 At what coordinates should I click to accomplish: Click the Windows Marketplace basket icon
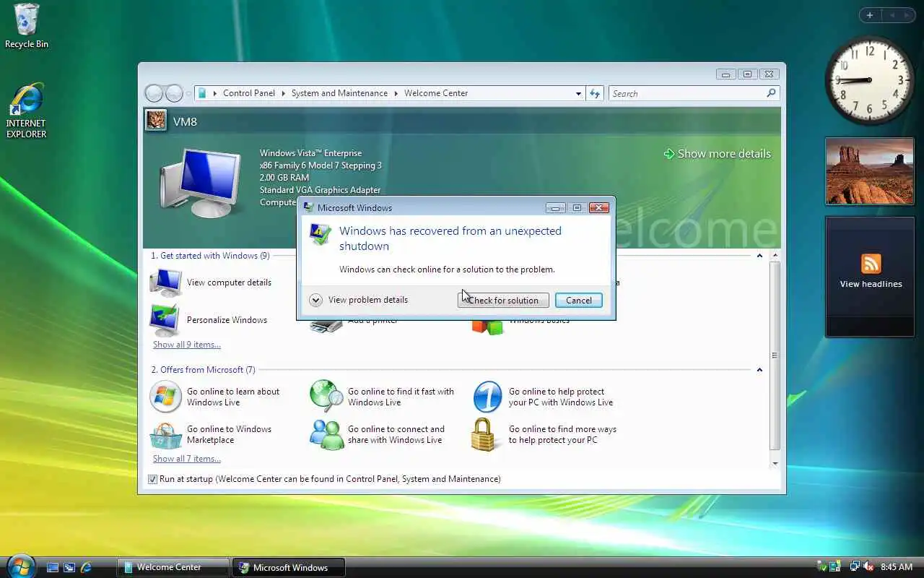click(x=165, y=434)
